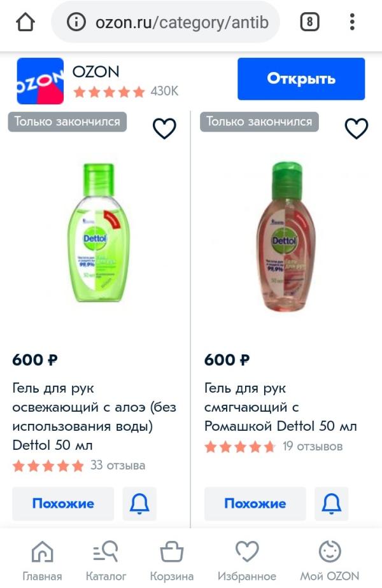Open the Каталог tab
382x588 pixels.
pyautogui.click(x=106, y=560)
